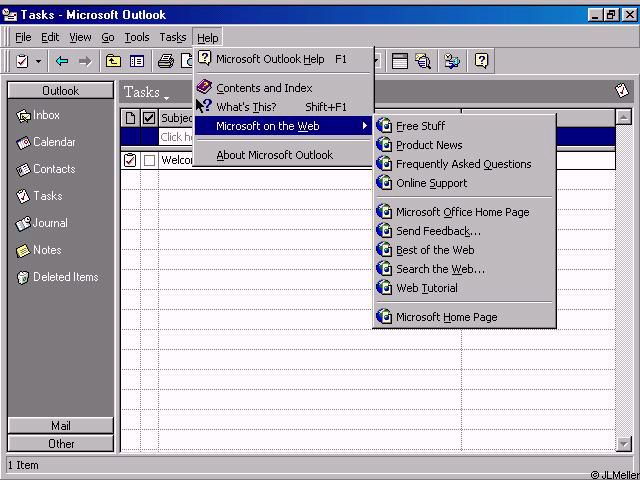Open the Go menu

108,38
